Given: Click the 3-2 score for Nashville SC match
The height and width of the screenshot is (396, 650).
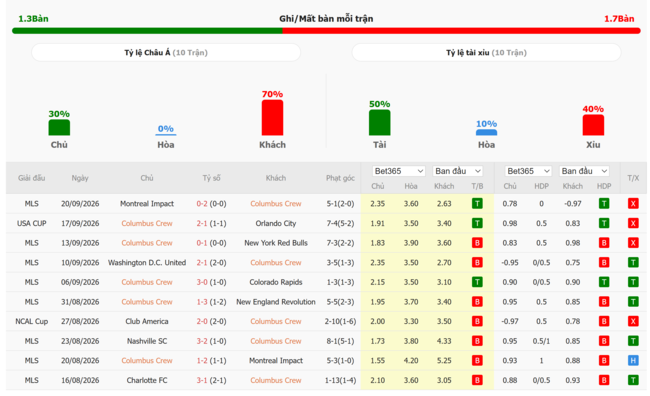Looking at the screenshot, I should tap(202, 341).
